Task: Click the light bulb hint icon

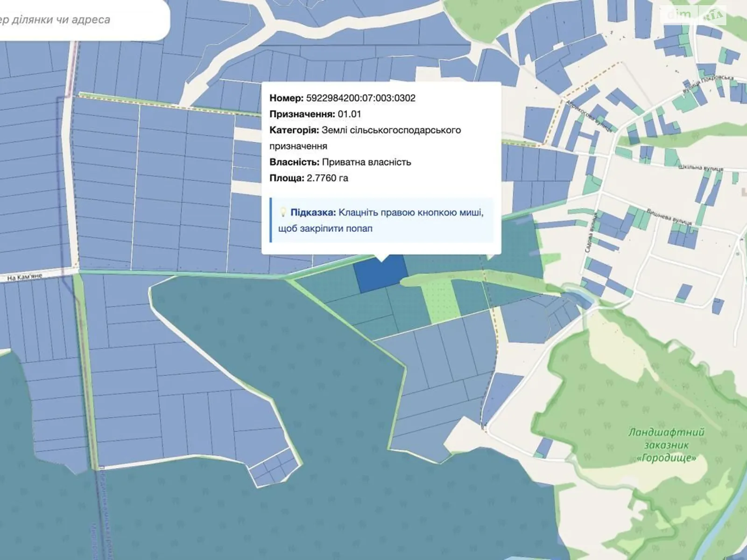Action: (282, 213)
